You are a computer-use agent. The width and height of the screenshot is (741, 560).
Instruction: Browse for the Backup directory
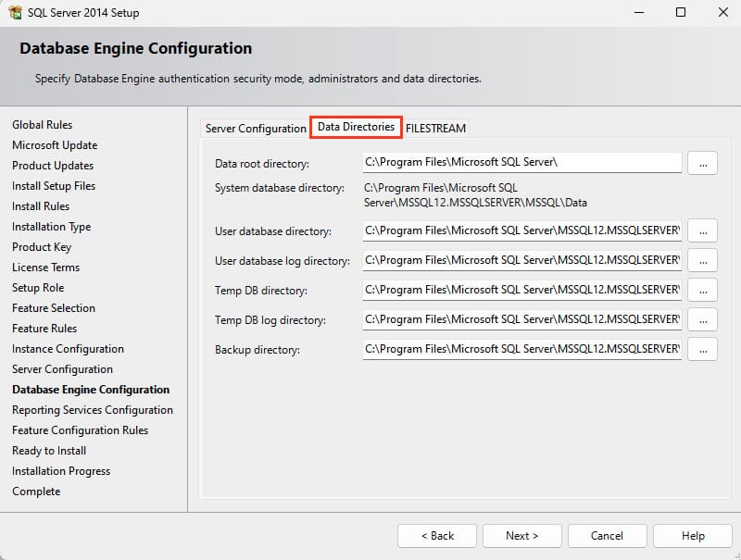(703, 349)
